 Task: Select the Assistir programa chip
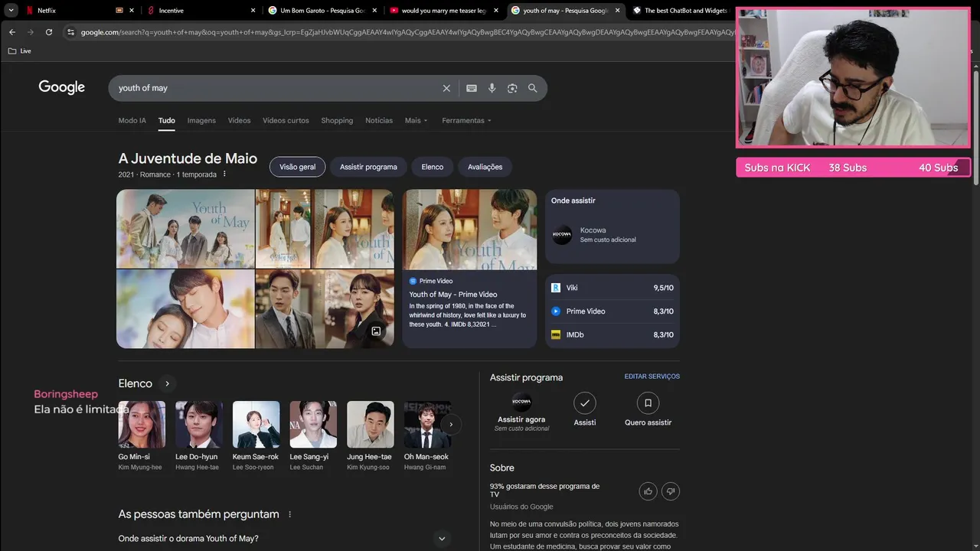(368, 167)
